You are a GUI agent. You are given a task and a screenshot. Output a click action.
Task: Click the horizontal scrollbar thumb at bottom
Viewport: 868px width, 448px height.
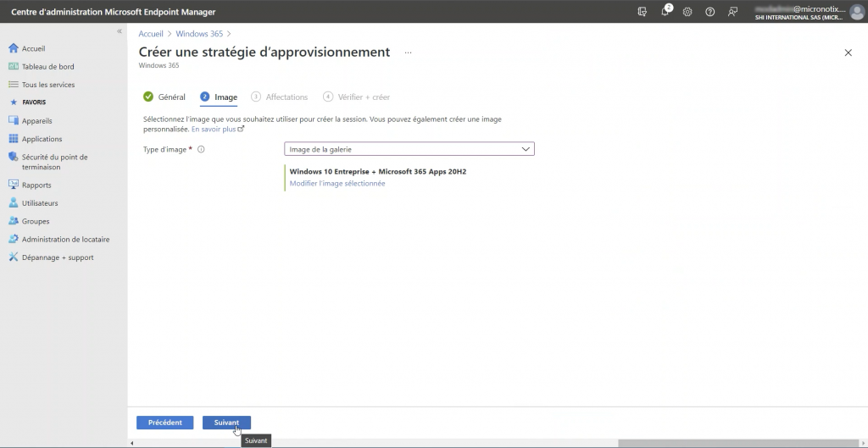[739, 443]
